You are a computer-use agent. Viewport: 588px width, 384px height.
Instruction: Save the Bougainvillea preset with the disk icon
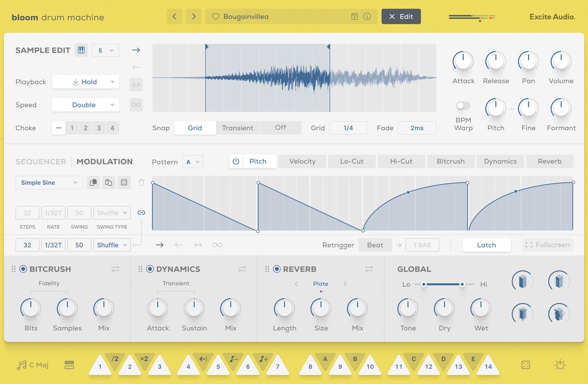click(354, 16)
